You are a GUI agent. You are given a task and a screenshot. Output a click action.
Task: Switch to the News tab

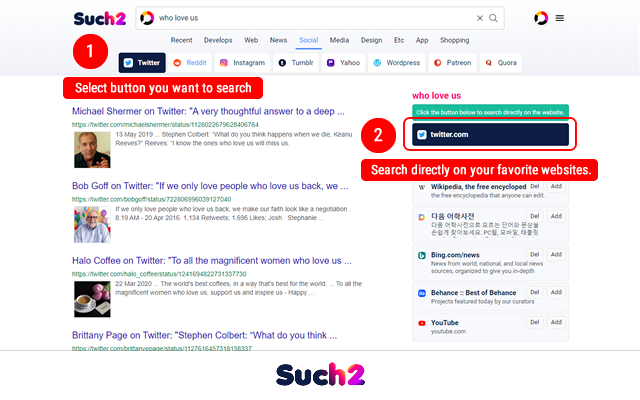tap(278, 40)
